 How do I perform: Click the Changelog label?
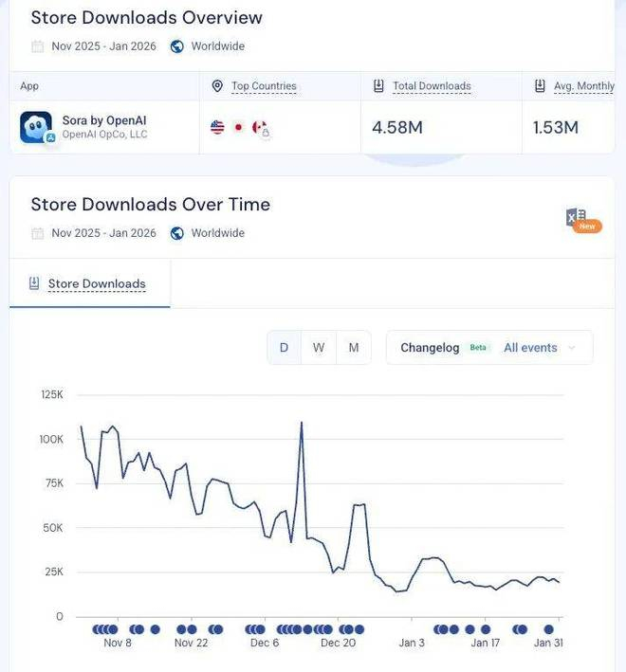pos(430,348)
